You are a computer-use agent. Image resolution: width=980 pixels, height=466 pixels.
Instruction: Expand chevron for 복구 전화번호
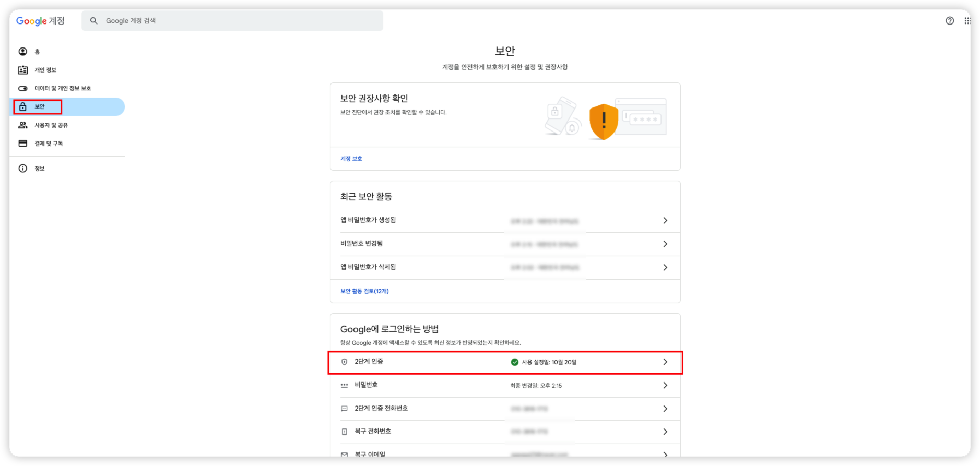[665, 432]
